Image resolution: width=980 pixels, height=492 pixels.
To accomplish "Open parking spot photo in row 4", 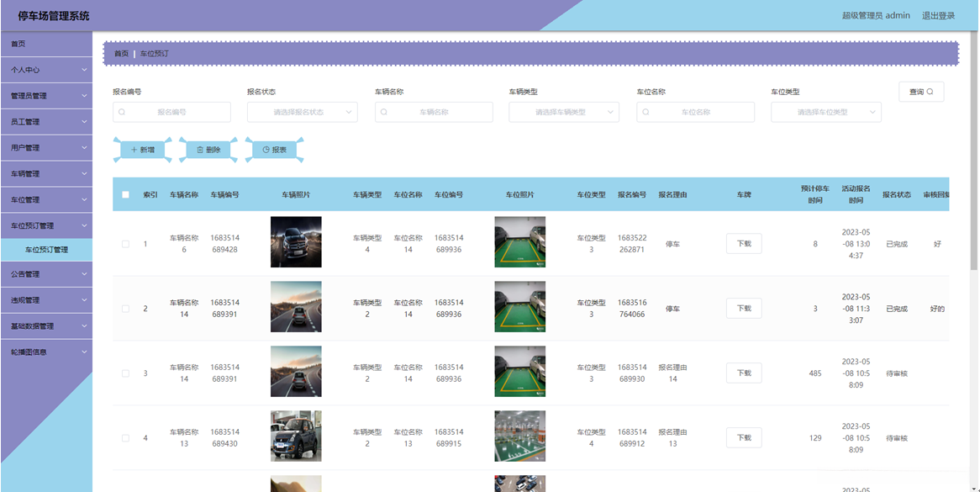I will click(x=520, y=436).
